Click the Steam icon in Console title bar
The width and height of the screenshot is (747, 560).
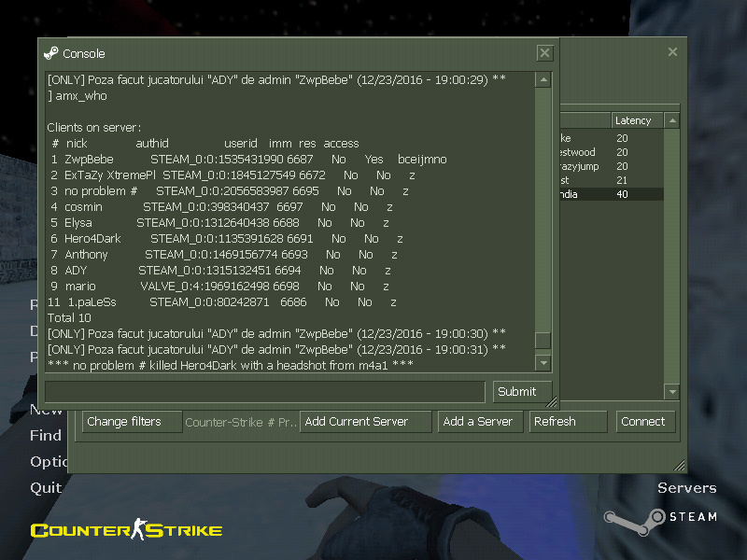[x=50, y=53]
